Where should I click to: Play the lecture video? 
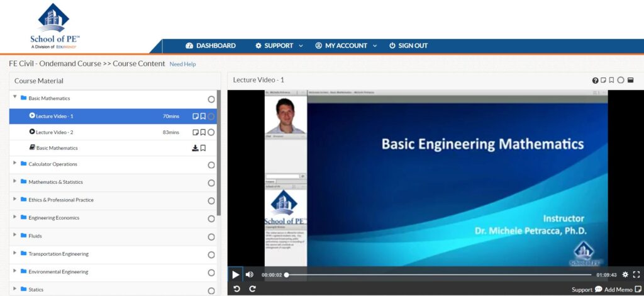(236, 275)
